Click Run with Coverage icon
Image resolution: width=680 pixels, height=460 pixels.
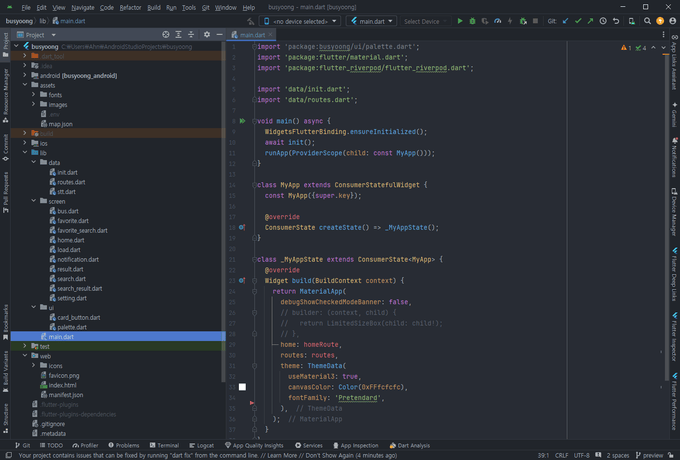pos(485,21)
